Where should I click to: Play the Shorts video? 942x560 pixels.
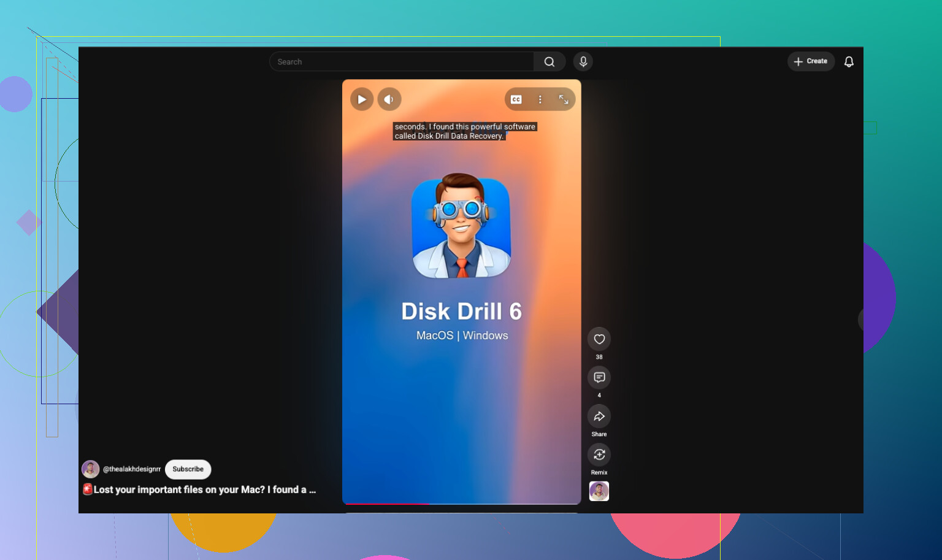362,99
